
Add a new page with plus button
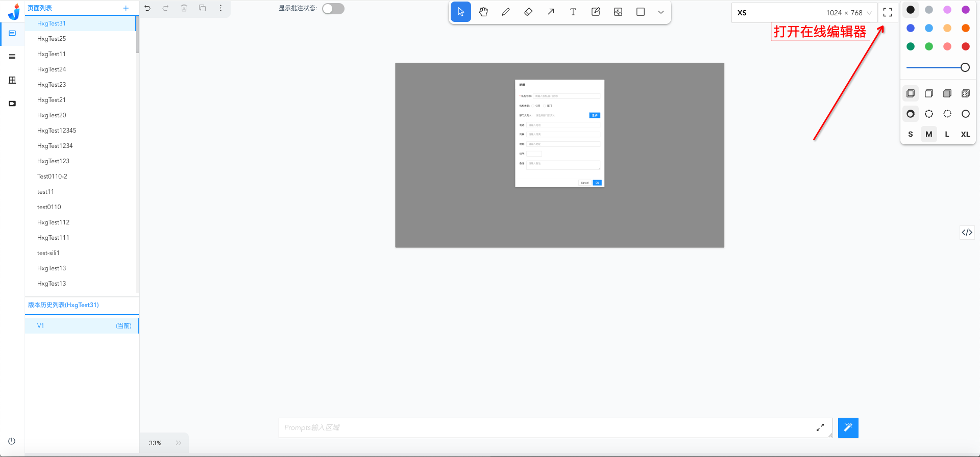click(x=126, y=8)
